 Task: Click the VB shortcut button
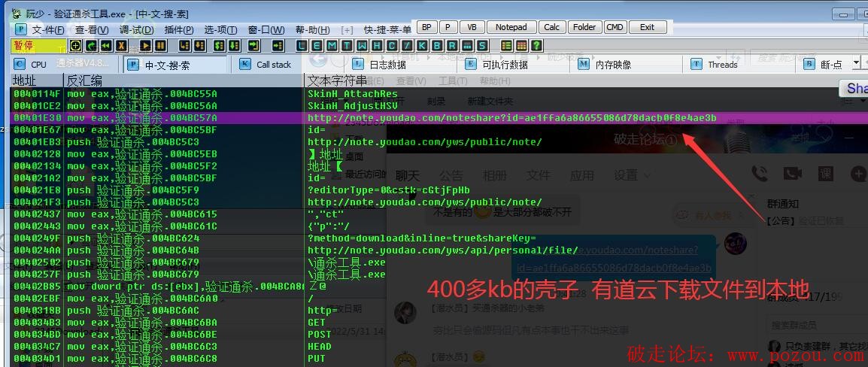click(472, 27)
